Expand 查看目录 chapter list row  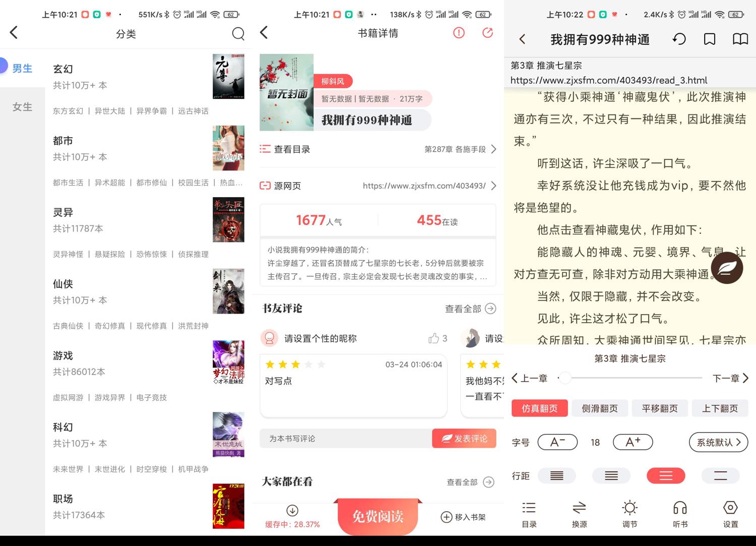377,149
